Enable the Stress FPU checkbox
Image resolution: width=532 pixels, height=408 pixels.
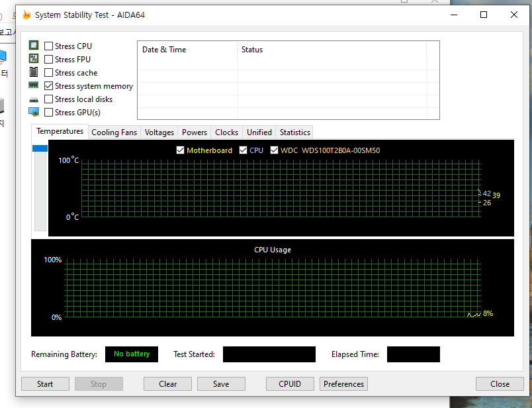click(48, 59)
